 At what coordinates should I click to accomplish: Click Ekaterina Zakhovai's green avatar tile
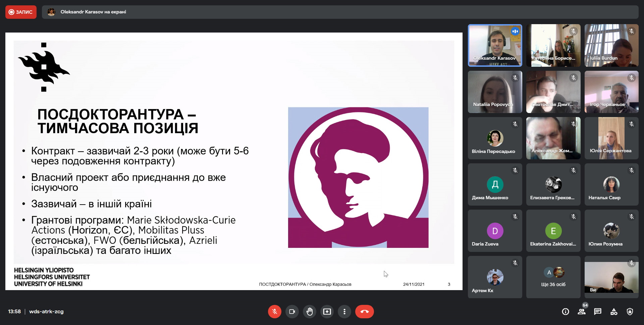[x=553, y=231]
